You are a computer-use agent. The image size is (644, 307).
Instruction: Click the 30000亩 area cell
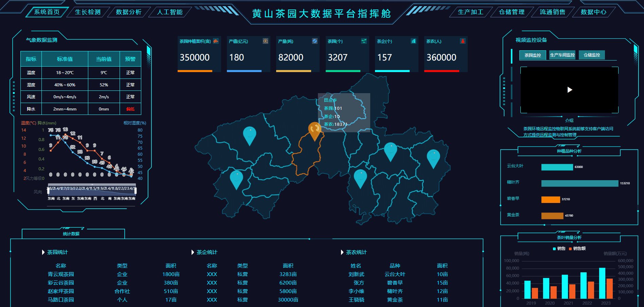click(x=288, y=300)
